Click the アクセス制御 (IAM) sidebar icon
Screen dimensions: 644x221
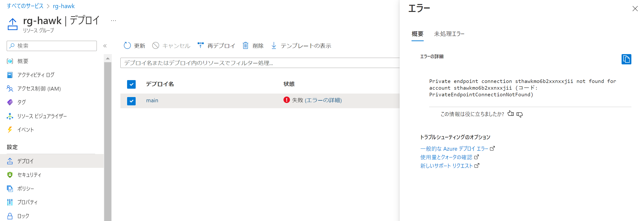(x=10, y=88)
